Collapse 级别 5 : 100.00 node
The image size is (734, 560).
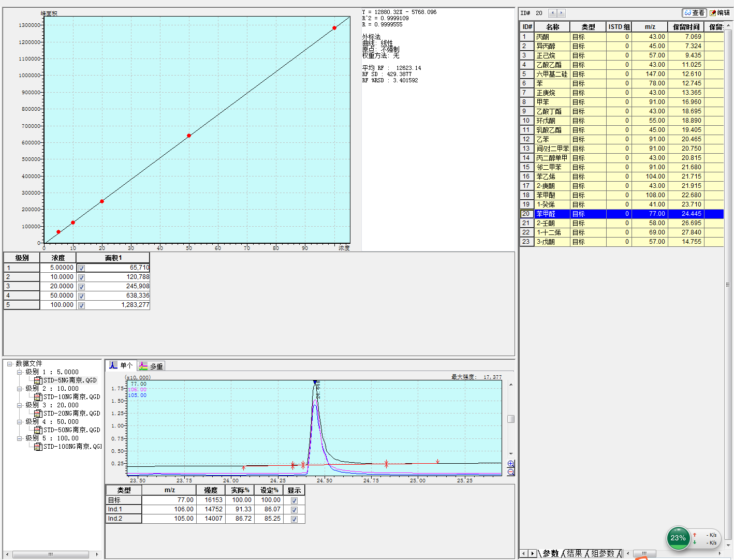(19, 438)
